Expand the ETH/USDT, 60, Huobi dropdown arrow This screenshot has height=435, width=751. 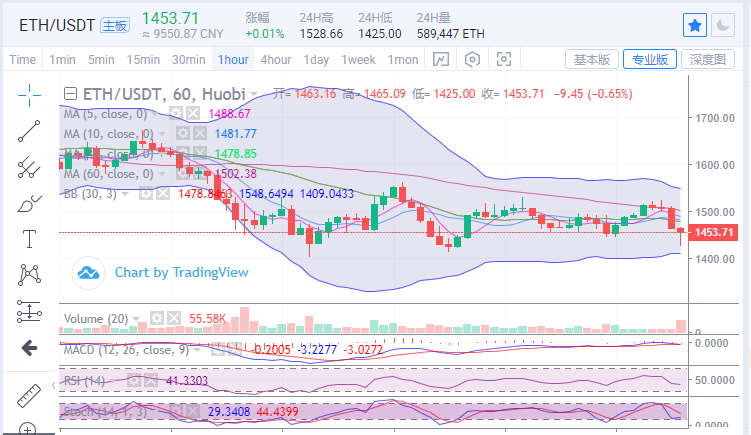pyautogui.click(x=254, y=94)
